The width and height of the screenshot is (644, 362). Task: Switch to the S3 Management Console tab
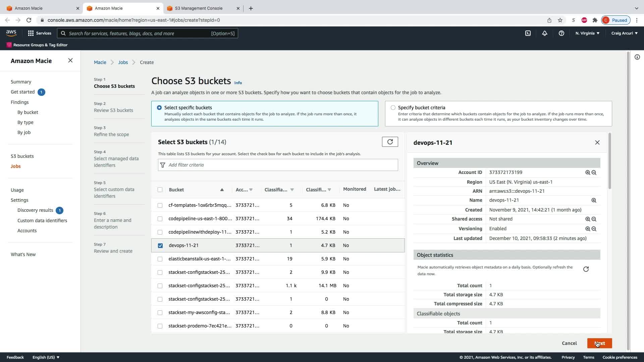click(199, 8)
